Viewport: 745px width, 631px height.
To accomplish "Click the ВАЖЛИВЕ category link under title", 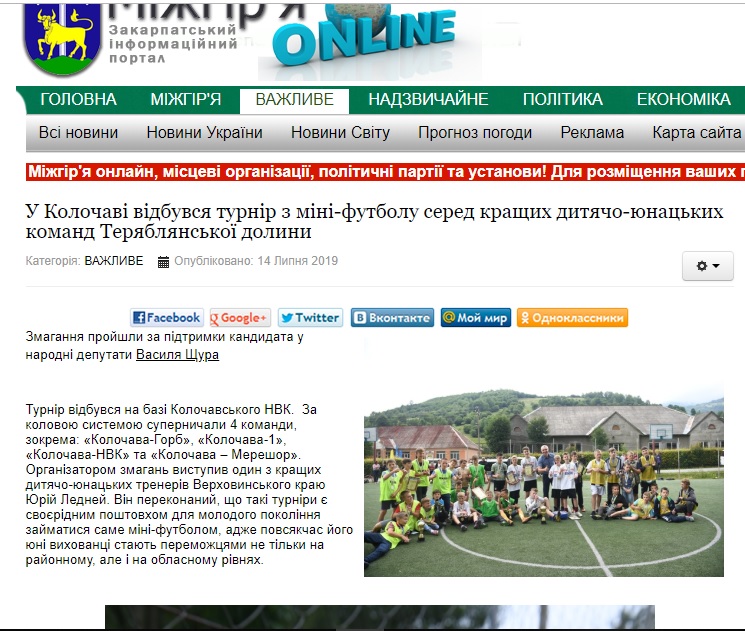I will point(113,261).
